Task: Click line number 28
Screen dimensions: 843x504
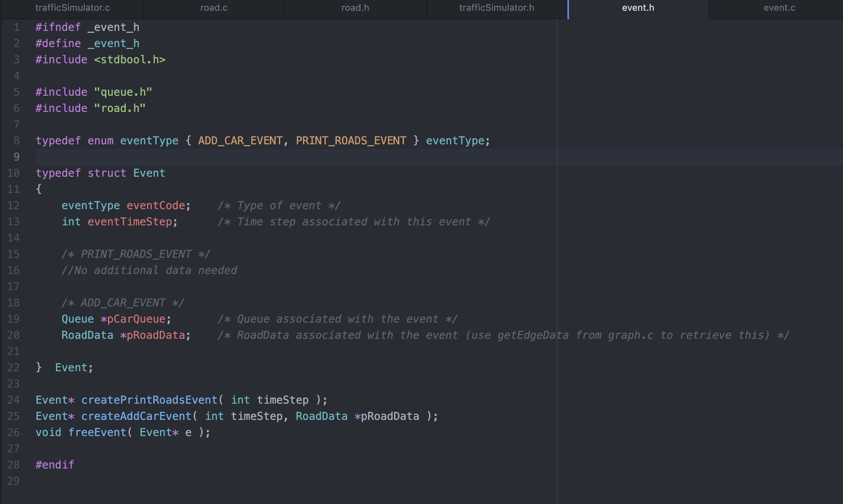Action: coord(14,465)
